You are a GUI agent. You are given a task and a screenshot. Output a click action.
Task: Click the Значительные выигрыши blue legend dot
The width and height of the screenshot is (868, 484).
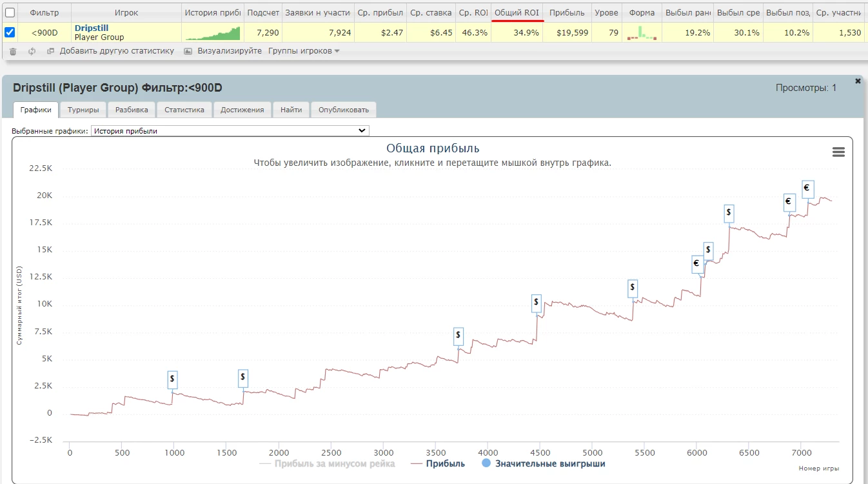click(486, 463)
